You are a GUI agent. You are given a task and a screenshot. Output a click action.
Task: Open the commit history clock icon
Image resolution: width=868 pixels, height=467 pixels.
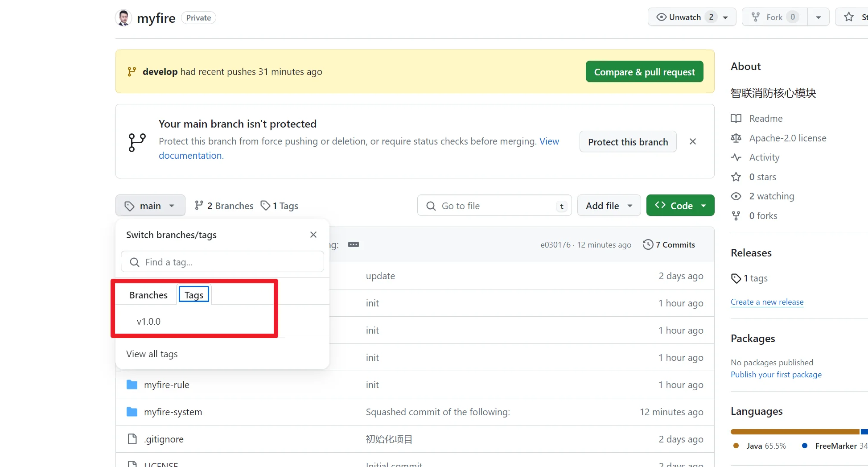pyautogui.click(x=648, y=244)
